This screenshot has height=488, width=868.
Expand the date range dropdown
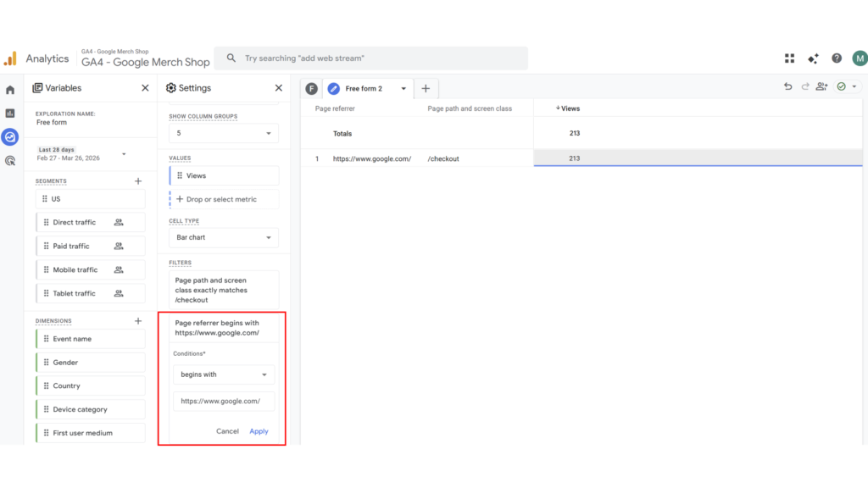[124, 154]
